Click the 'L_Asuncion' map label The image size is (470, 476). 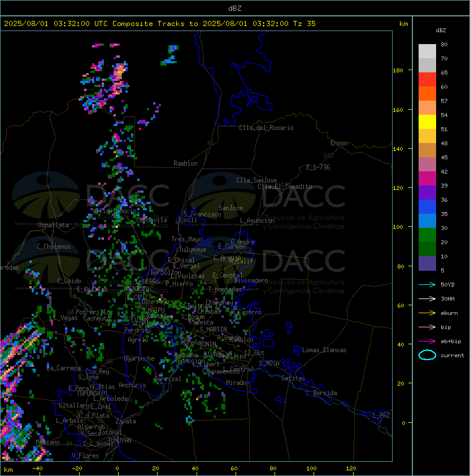point(257,220)
